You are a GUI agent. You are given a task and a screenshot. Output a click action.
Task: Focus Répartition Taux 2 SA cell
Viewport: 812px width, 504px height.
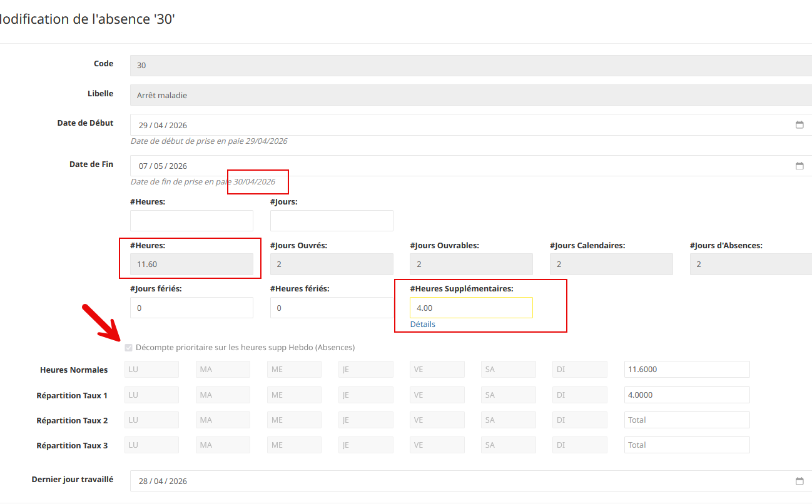tap(509, 420)
